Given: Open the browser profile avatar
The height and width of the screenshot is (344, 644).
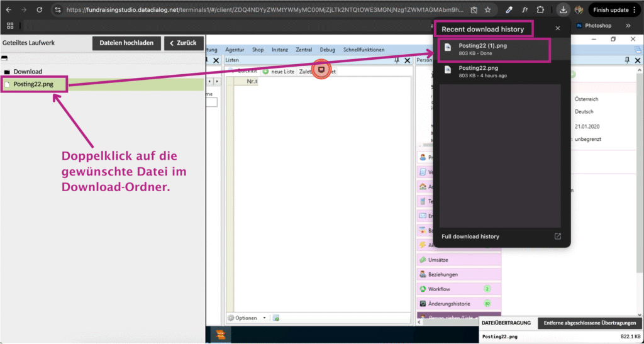Looking at the screenshot, I should (x=579, y=10).
